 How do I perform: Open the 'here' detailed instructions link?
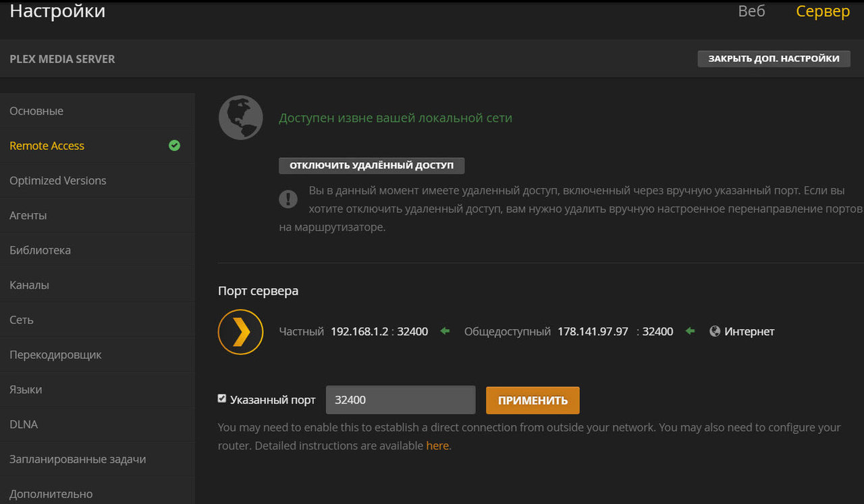[437, 445]
